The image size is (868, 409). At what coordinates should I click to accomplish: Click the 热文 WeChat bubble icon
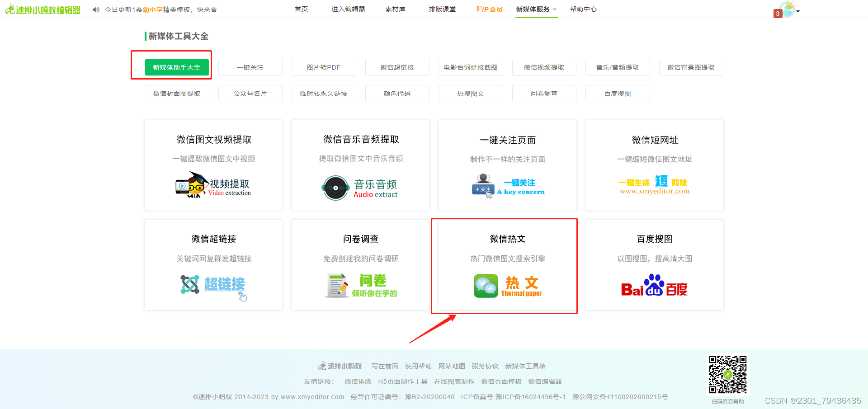[x=486, y=286]
